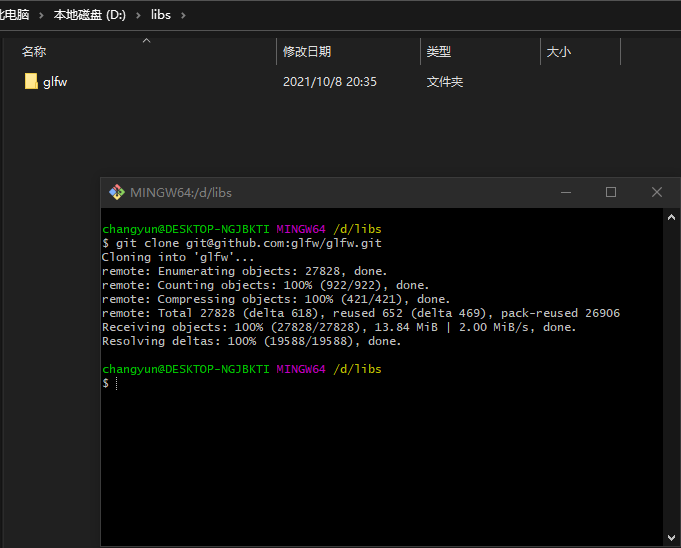The width and height of the screenshot is (681, 548).
Task: Click the remote Total 27828 output line
Action: (x=361, y=313)
